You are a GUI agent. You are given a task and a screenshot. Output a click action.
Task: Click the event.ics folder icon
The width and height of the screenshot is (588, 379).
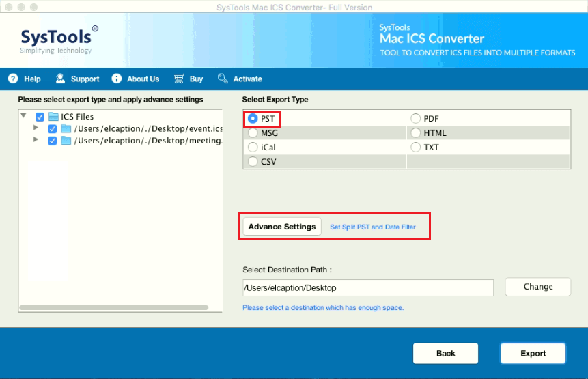(x=66, y=128)
